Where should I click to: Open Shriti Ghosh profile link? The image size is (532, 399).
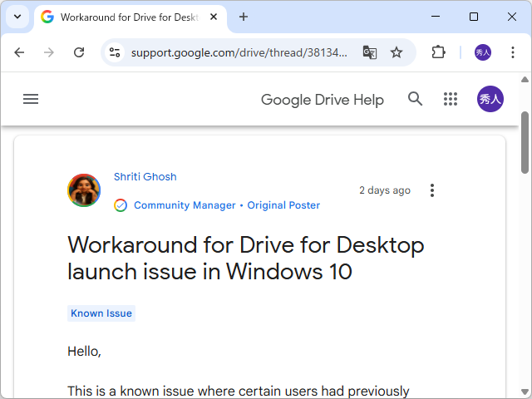pyautogui.click(x=145, y=177)
